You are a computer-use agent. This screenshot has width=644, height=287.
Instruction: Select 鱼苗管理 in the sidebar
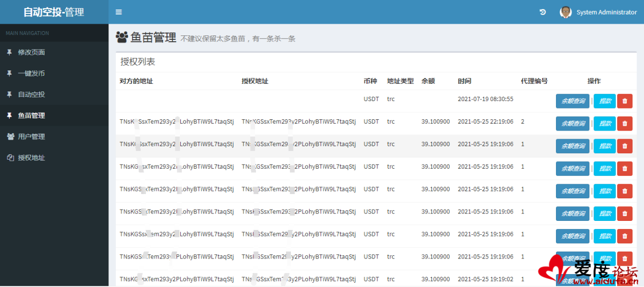click(54, 116)
